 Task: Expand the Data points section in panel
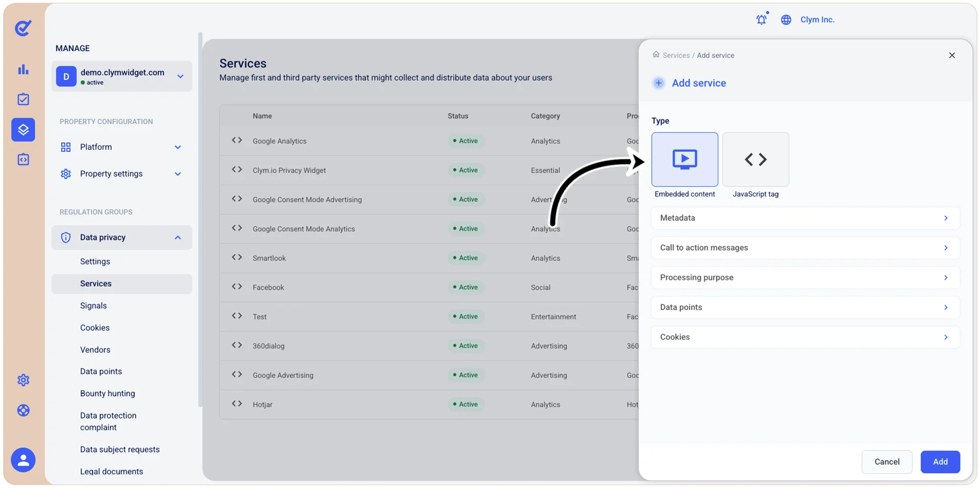click(x=805, y=308)
